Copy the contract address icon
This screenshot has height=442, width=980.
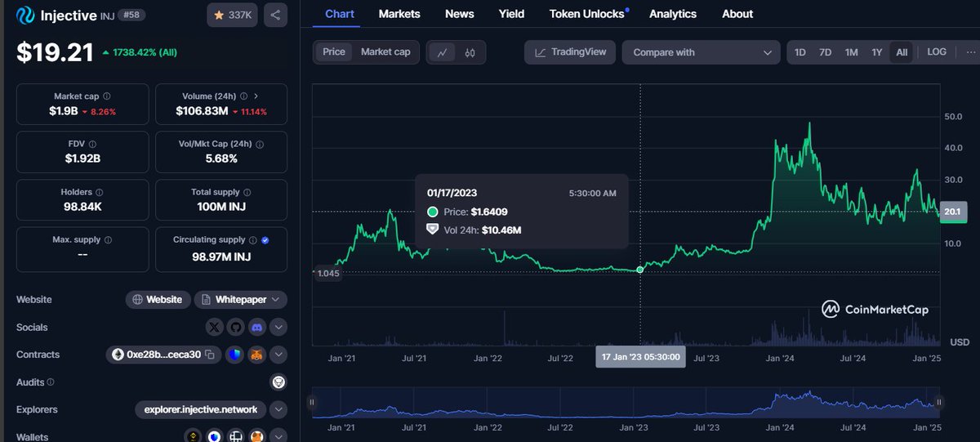(209, 355)
